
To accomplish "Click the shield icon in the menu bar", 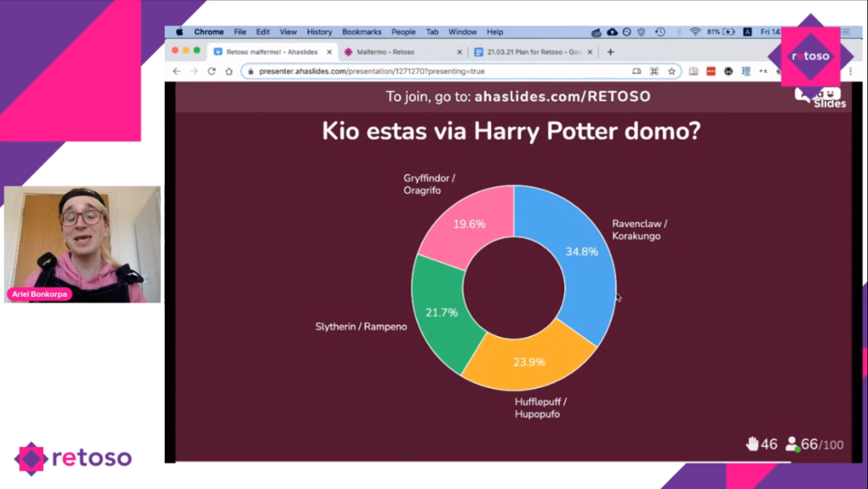I will (x=641, y=32).
